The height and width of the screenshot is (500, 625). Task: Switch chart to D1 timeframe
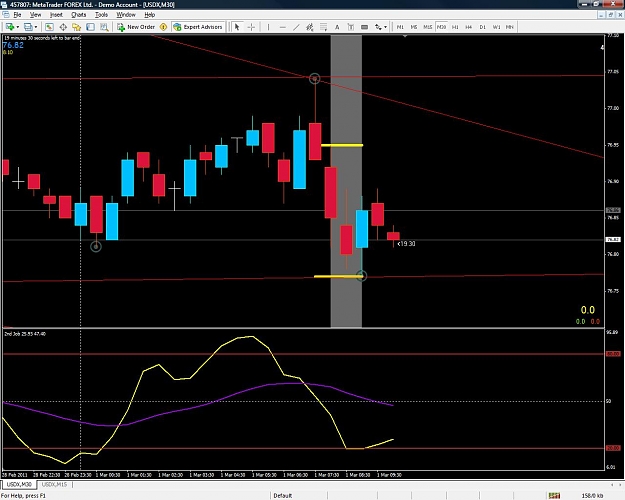483,27
